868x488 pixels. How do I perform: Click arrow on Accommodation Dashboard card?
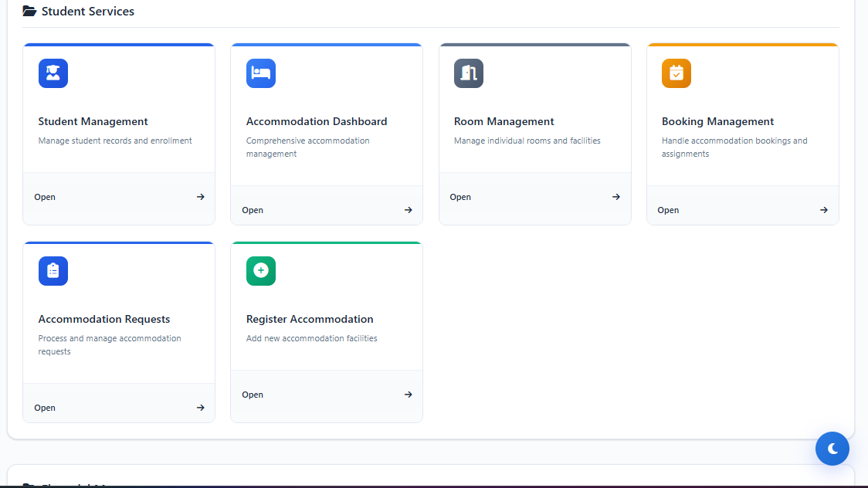[x=409, y=210]
